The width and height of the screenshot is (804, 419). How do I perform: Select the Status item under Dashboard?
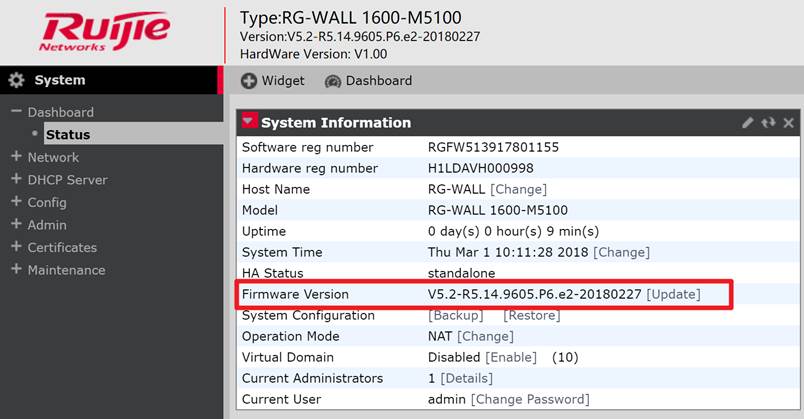(68, 134)
